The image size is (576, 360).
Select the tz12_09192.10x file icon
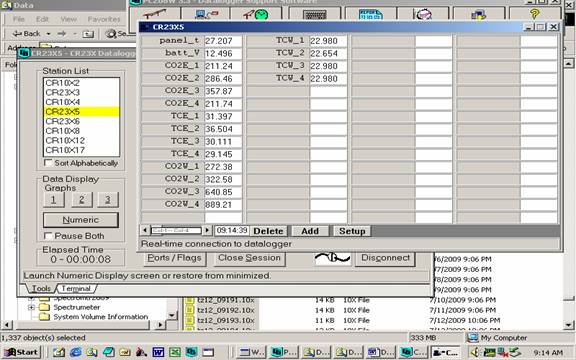[189, 310]
